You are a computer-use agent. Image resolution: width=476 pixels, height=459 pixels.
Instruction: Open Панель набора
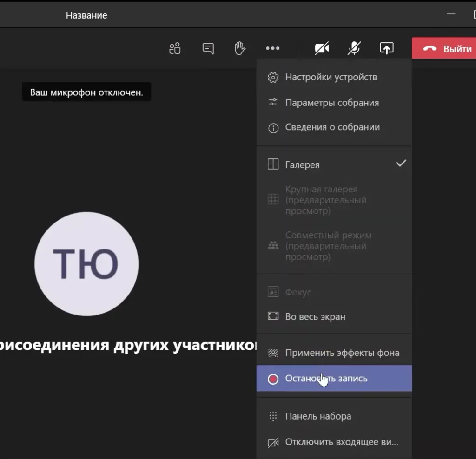point(334,416)
